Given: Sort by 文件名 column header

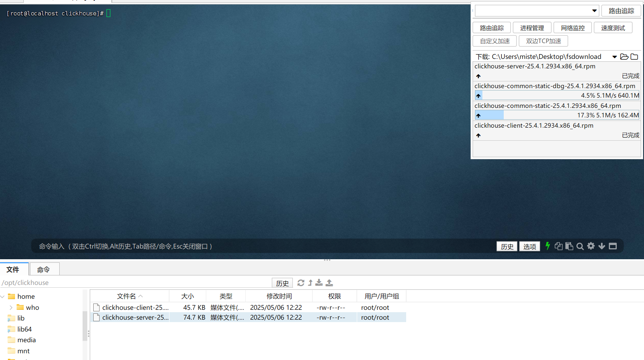Looking at the screenshot, I should [130, 296].
